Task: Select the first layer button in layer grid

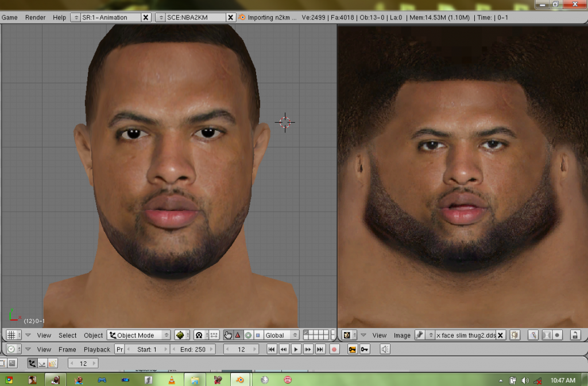Action: [306, 333]
